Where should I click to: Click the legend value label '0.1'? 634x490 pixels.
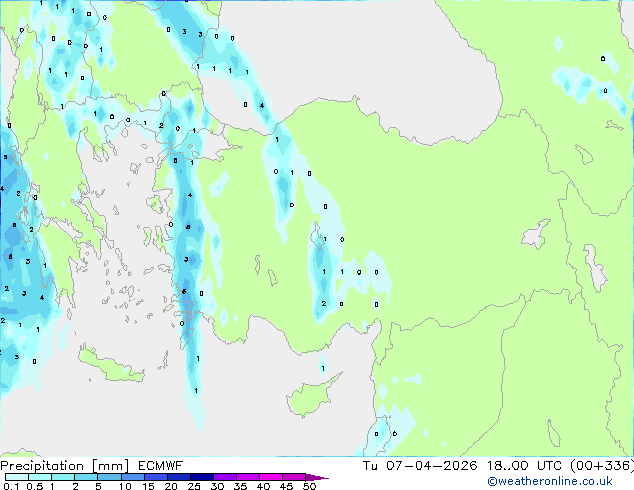(11, 486)
